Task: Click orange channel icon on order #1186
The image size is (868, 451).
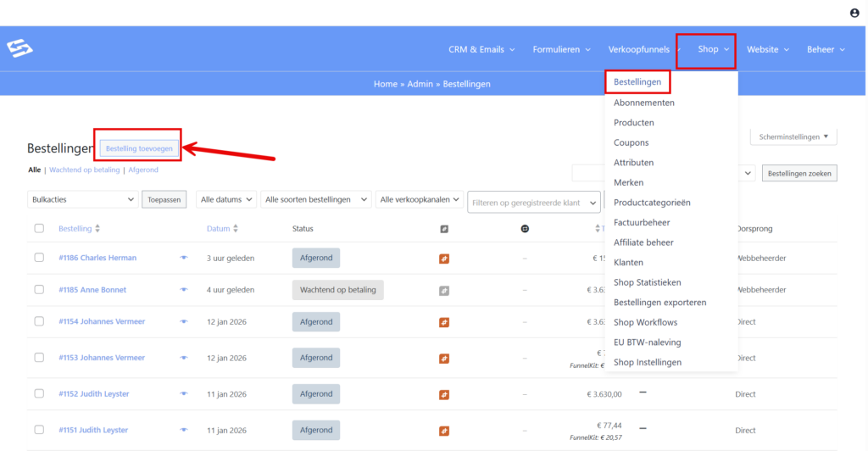Action: (x=444, y=258)
